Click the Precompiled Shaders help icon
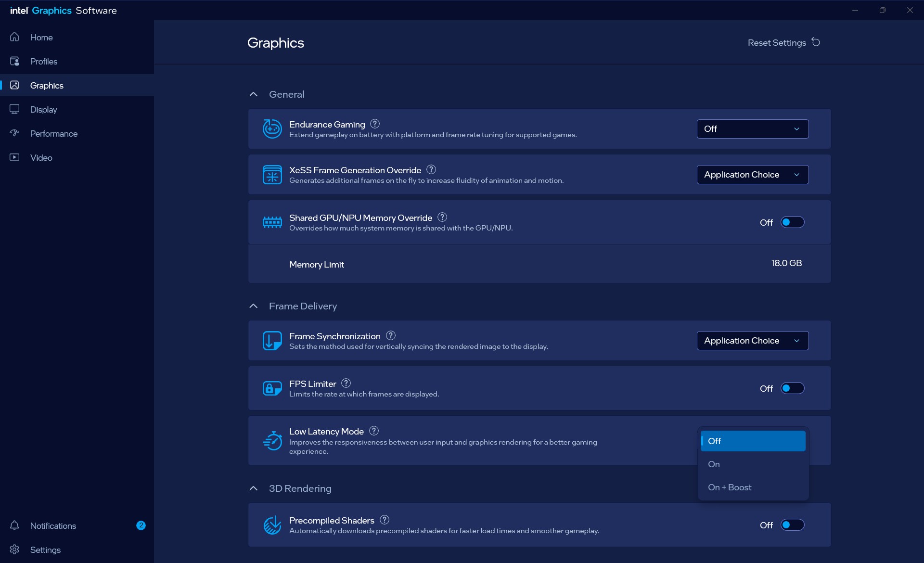The height and width of the screenshot is (563, 924). (x=385, y=520)
